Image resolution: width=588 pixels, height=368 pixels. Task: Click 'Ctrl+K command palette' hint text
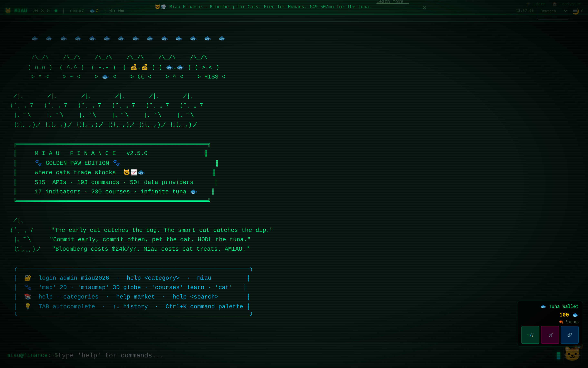point(204,307)
